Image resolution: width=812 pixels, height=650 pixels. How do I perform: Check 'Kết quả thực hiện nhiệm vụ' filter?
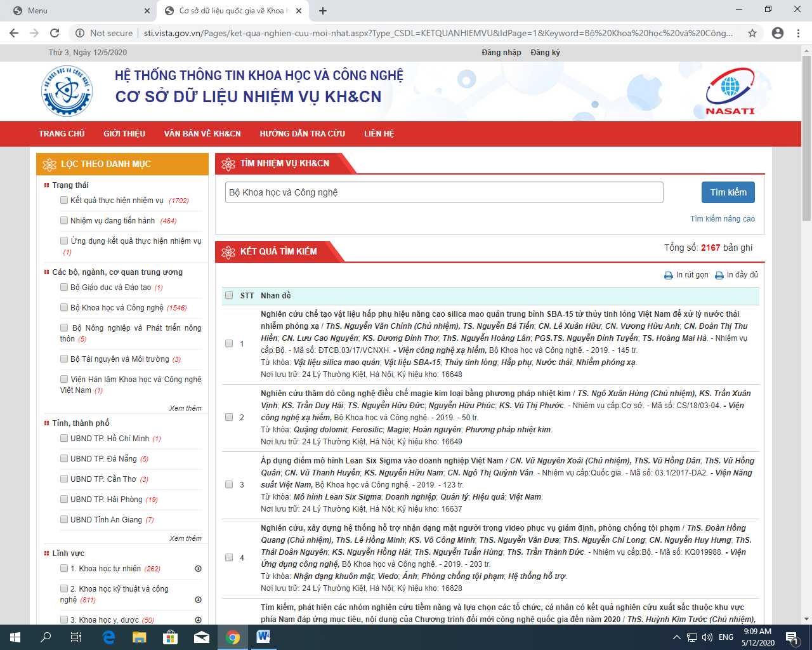pos(64,200)
